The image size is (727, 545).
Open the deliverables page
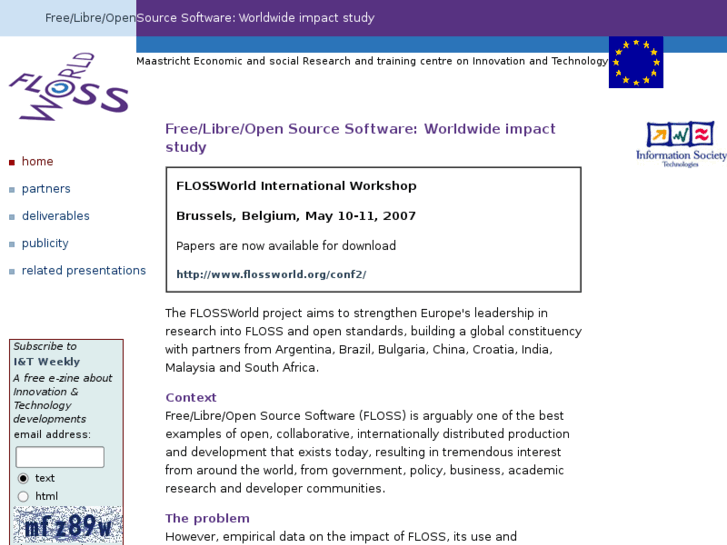[56, 216]
